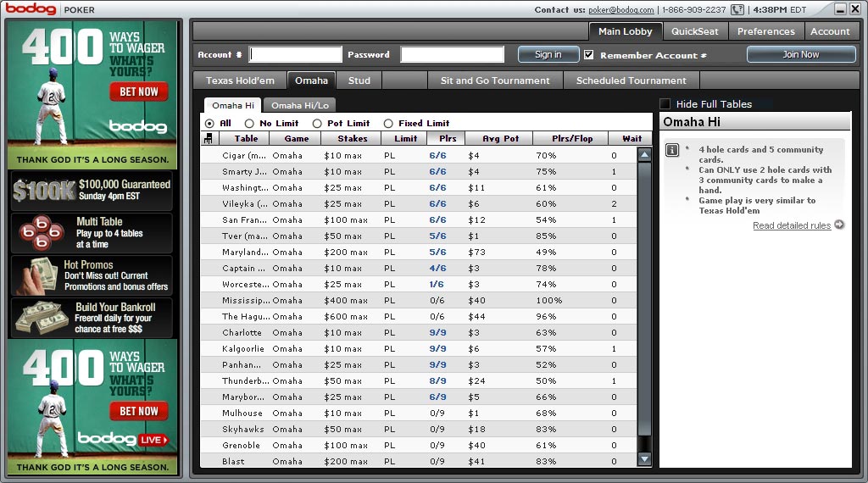The height and width of the screenshot is (483, 868).
Task: Select the All limit radio button
Action: (209, 124)
